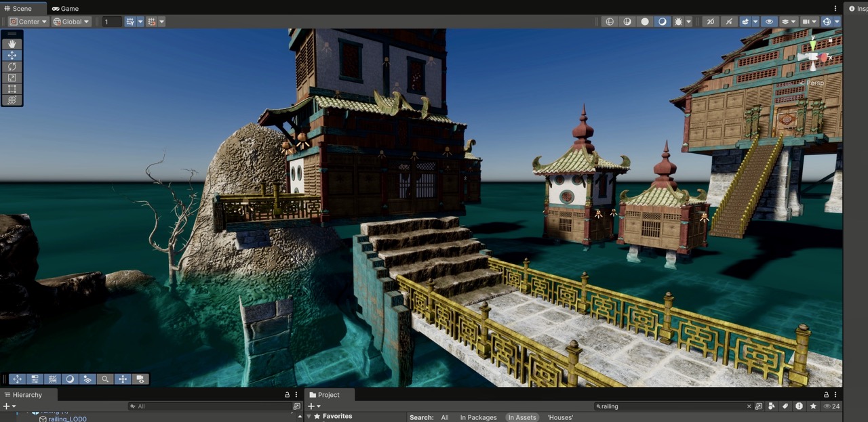Screen dimensions: 868x422
Task: Click the orientation gizmo in scene view
Action: coord(813,57)
